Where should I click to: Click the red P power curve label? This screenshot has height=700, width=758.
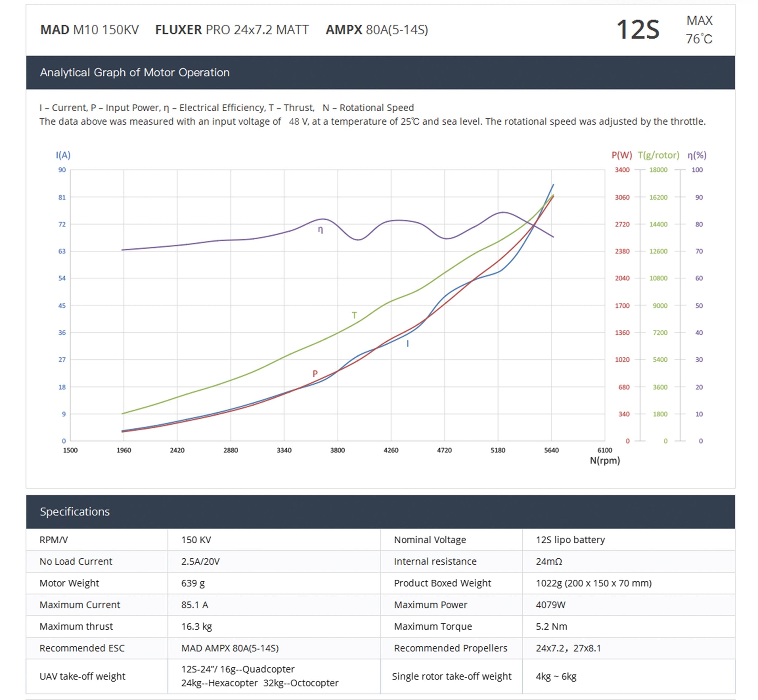coord(315,373)
